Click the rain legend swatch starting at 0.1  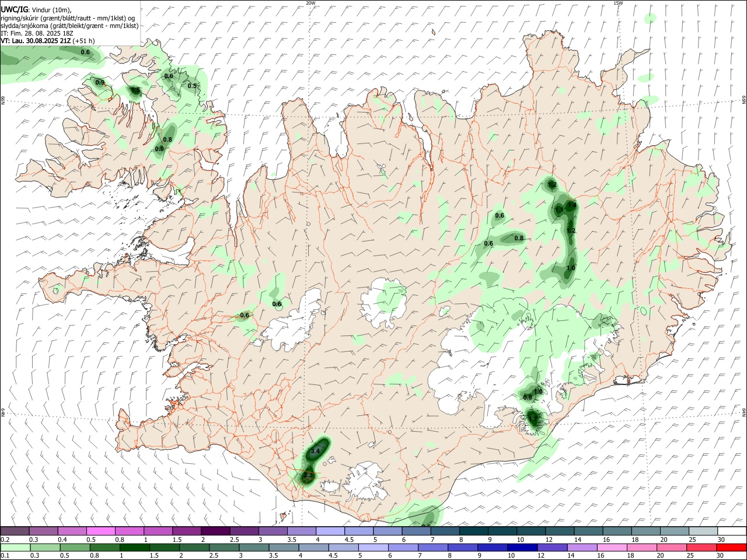coord(15,548)
